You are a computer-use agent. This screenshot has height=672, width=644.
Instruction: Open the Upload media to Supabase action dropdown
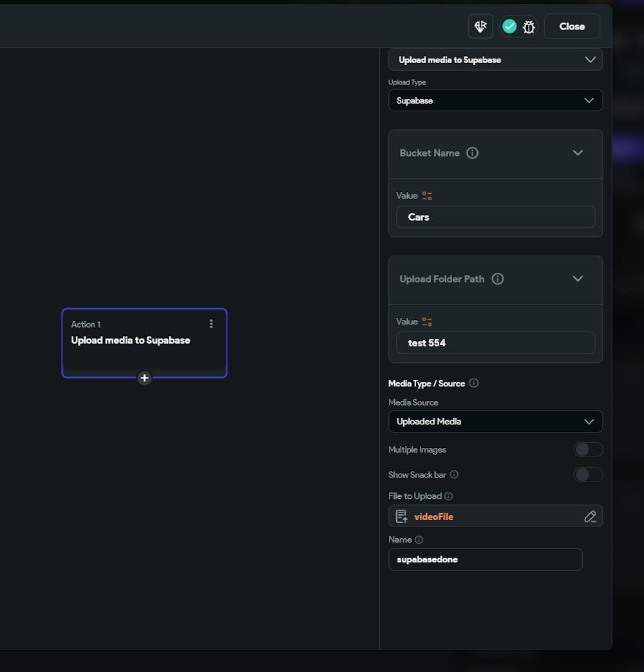tap(495, 60)
